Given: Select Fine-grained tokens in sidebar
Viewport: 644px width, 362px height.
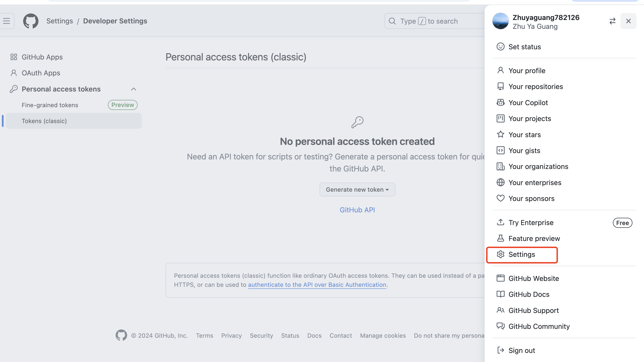Looking at the screenshot, I should click(x=50, y=105).
